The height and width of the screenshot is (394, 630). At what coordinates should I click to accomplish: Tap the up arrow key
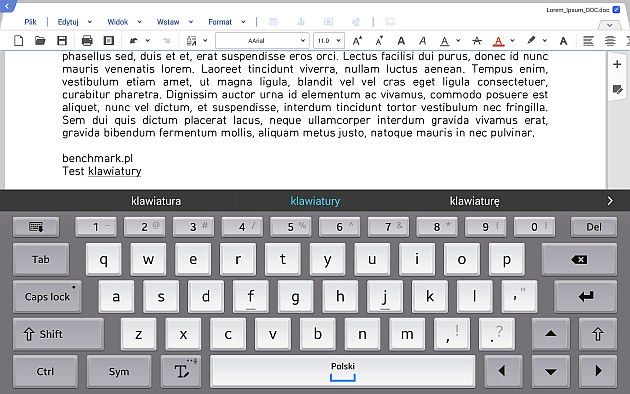(x=550, y=334)
